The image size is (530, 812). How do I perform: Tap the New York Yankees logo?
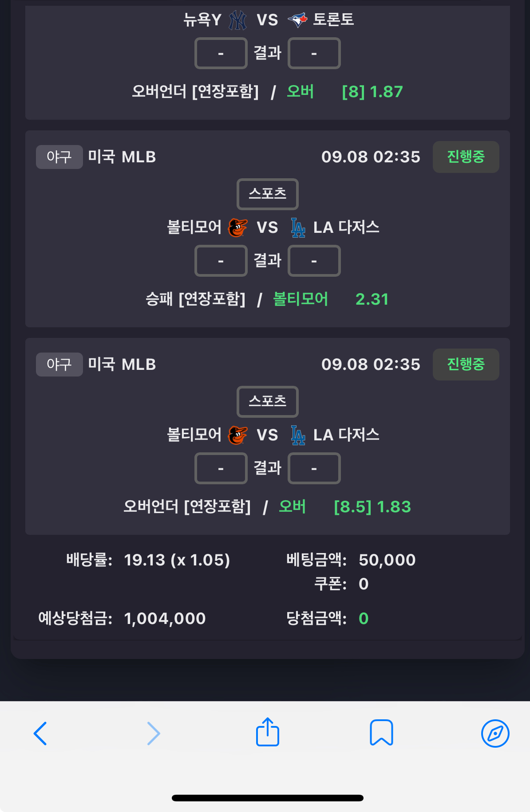pos(238,20)
